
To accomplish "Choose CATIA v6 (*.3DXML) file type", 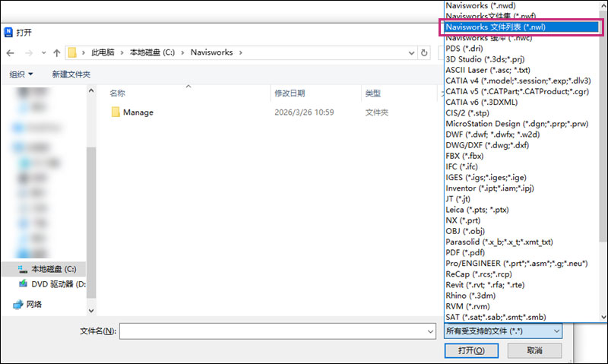I will [481, 103].
